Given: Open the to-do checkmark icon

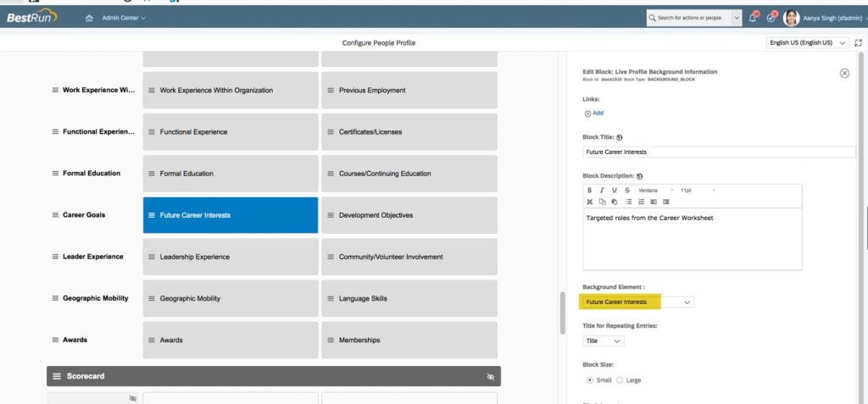Looking at the screenshot, I should (x=771, y=18).
